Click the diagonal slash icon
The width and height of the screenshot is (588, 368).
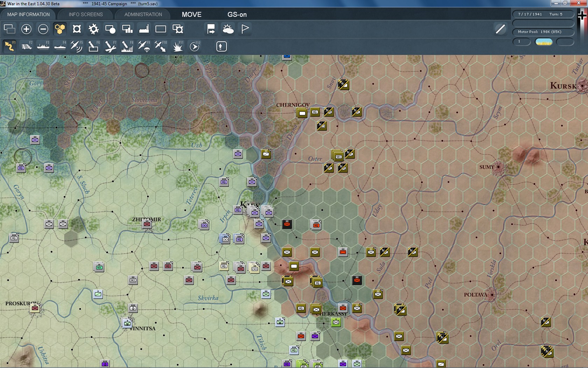(x=500, y=29)
